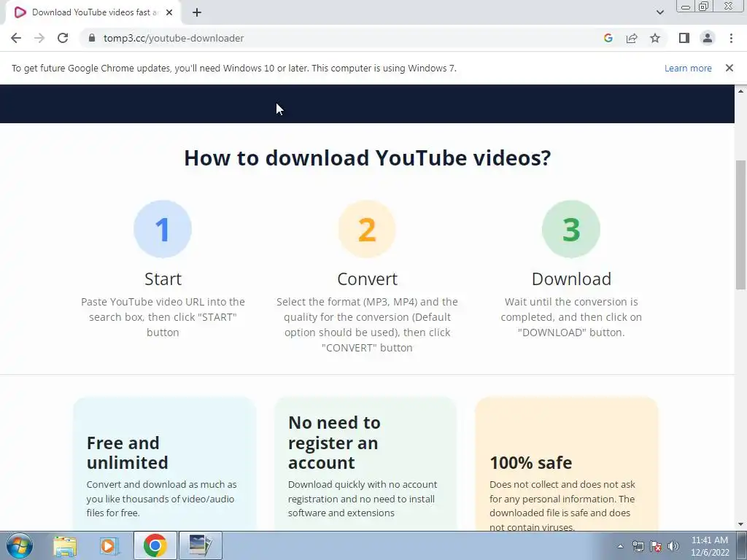Launch Windows Media Player from taskbar
The height and width of the screenshot is (560, 747).
pos(109,545)
